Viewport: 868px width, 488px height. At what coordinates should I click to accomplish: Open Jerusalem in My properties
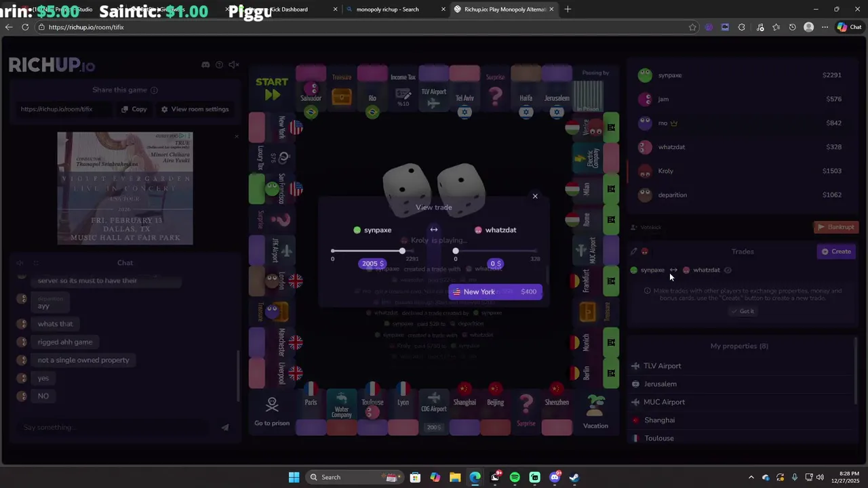(739, 384)
